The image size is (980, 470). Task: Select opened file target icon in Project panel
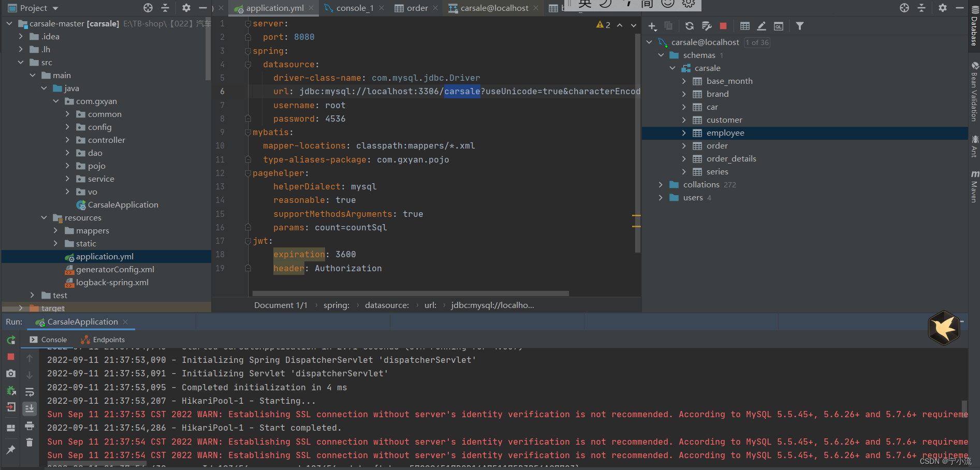[148, 8]
